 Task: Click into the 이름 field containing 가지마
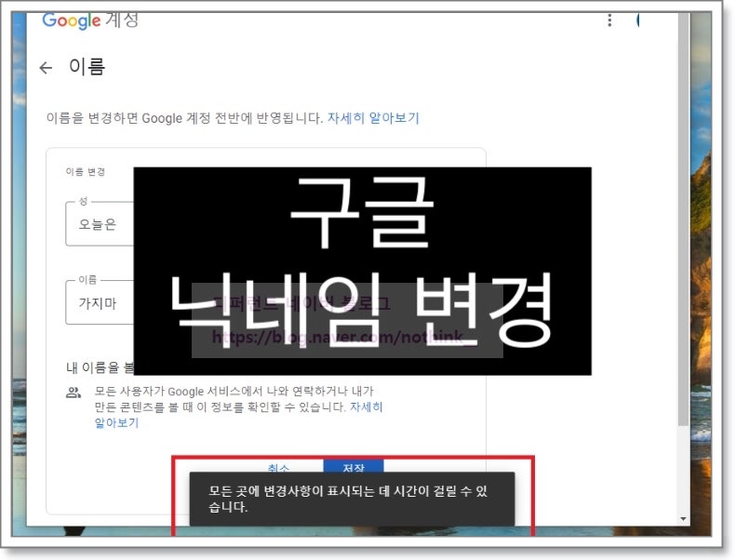point(100,302)
